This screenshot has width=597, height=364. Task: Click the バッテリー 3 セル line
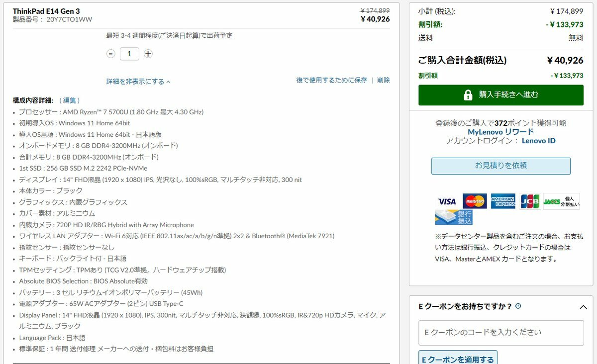click(111, 292)
